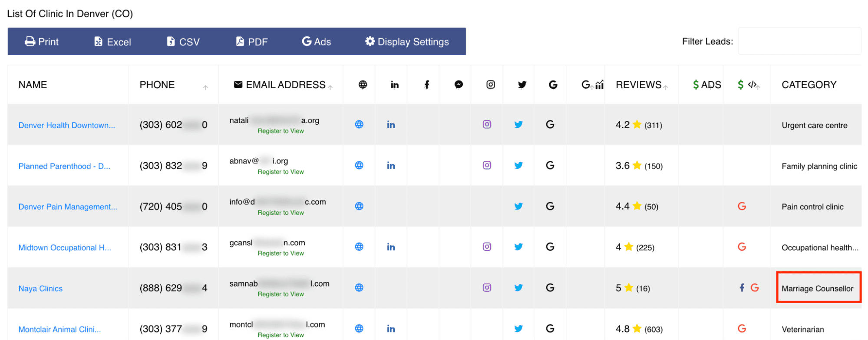
Task: Click Google icon in Midtown Occupational row
Action: 550,247
